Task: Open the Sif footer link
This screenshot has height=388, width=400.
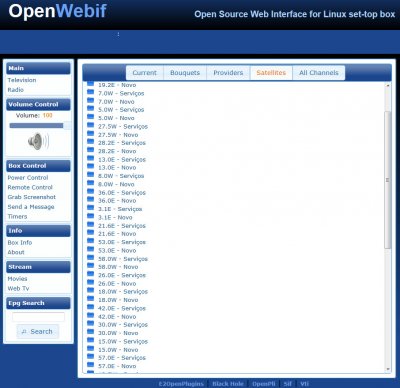Action: (x=288, y=384)
